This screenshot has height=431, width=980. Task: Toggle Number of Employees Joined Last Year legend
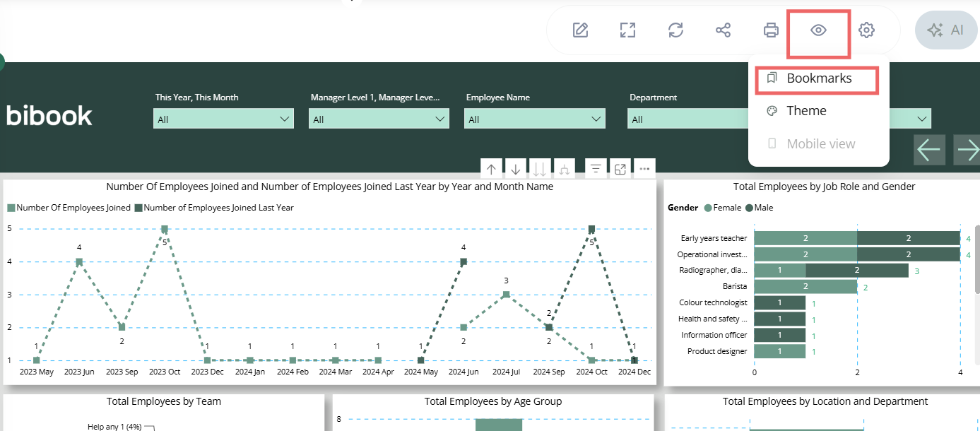(x=214, y=208)
